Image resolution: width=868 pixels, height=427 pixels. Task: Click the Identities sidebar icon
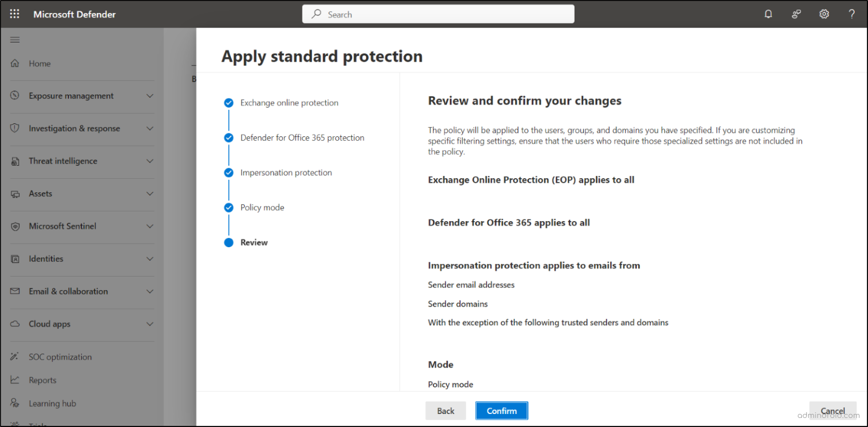pyautogui.click(x=15, y=258)
